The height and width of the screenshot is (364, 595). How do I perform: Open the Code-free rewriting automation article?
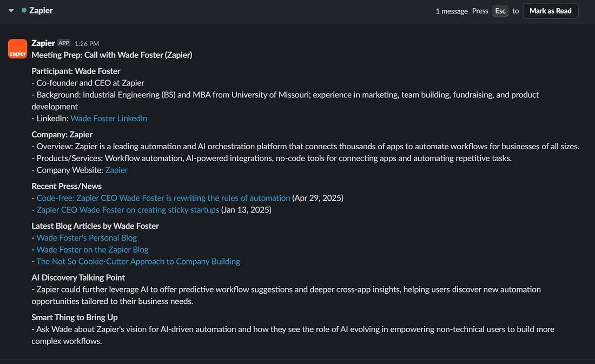pos(163,198)
